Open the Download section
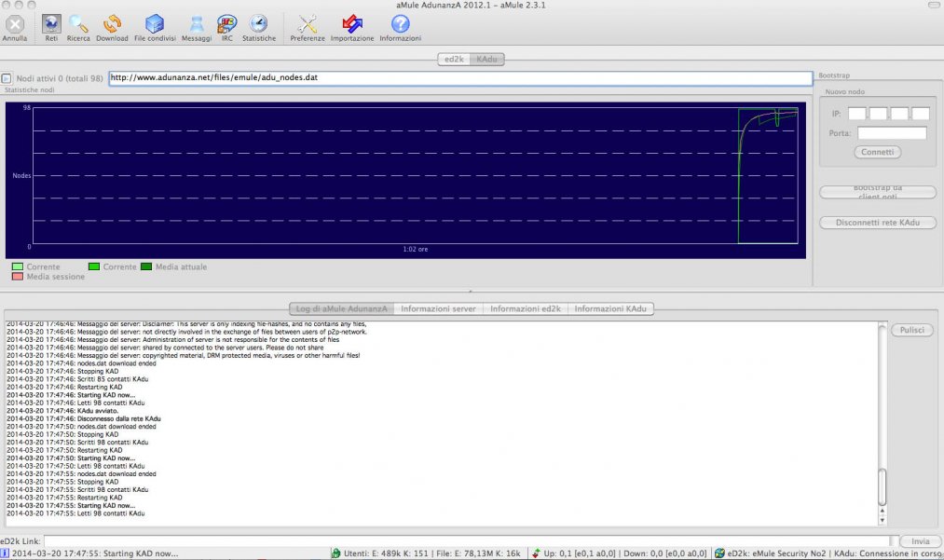The height and width of the screenshot is (560, 944). 112,24
